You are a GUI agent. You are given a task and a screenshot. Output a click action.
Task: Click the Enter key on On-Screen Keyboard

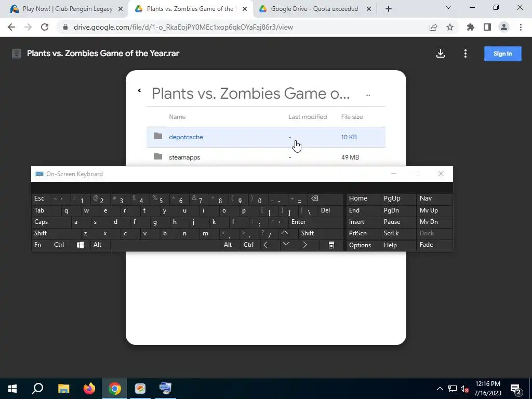point(316,222)
